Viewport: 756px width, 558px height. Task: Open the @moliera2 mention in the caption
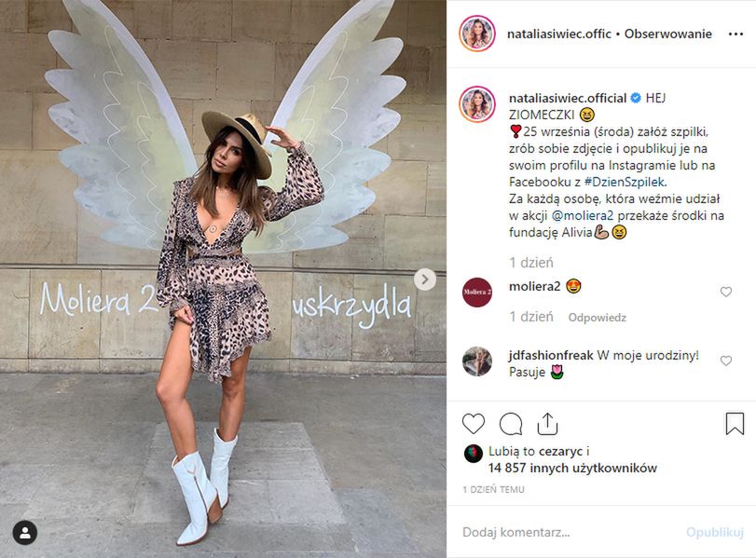pyautogui.click(x=582, y=215)
